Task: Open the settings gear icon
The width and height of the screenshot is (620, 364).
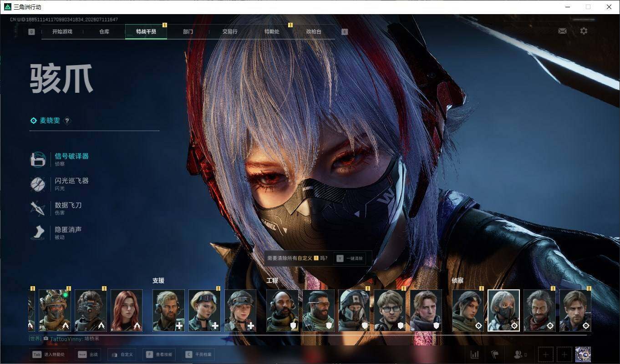Action: (x=584, y=31)
